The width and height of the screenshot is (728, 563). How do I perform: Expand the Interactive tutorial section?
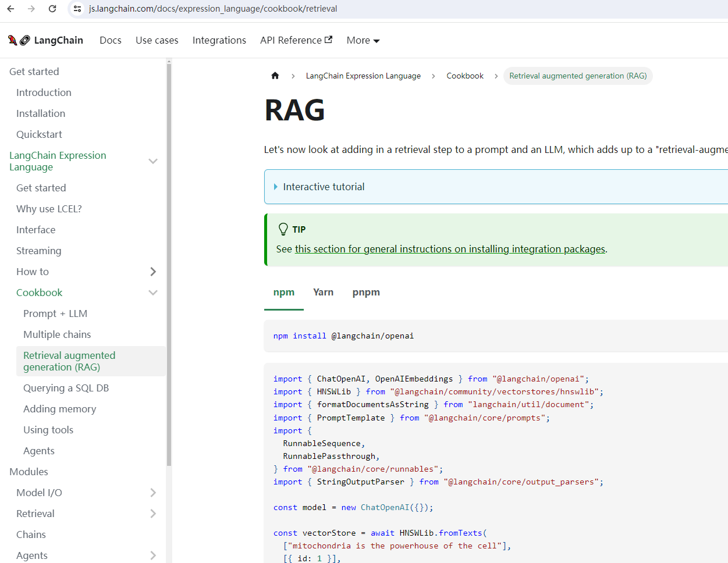pos(324,187)
